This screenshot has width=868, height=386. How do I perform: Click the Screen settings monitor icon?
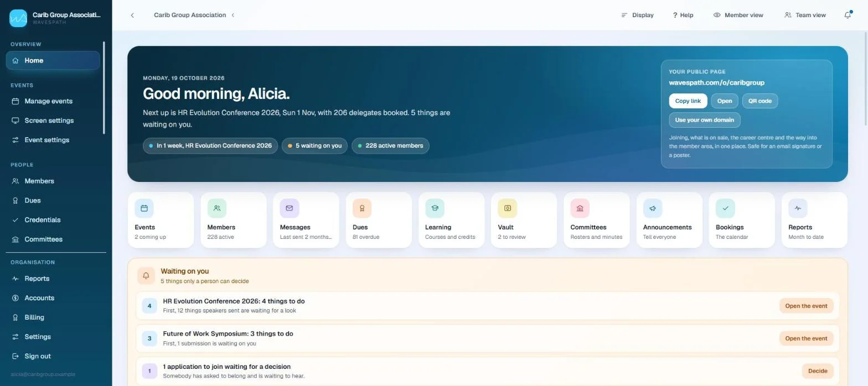point(15,121)
